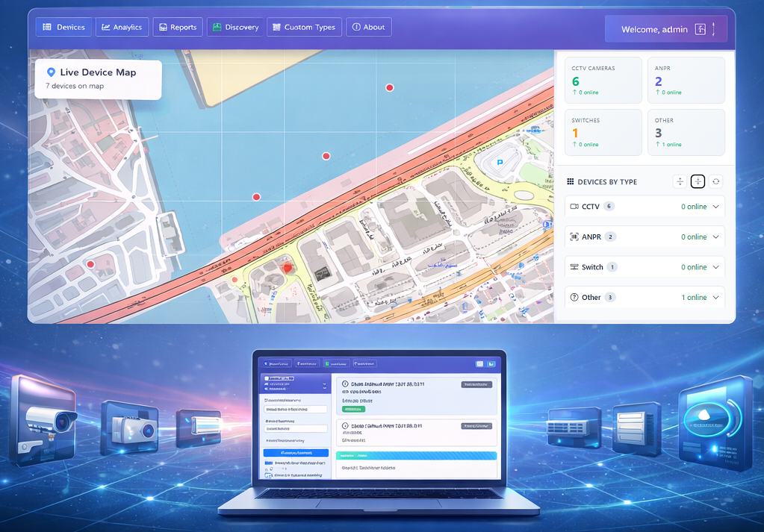Refresh the Devices by Type panel
764x532 pixels.
click(715, 181)
